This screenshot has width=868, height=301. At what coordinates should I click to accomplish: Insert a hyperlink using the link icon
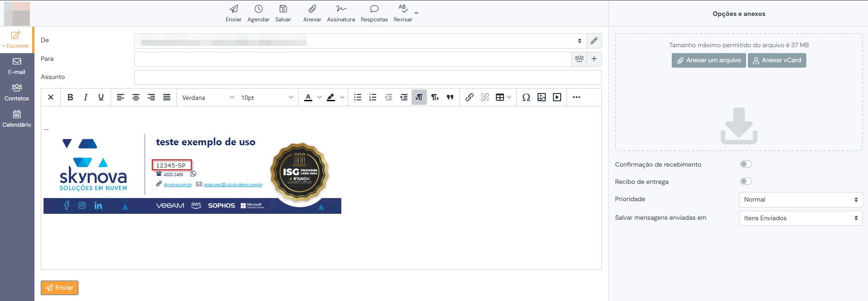(x=470, y=97)
